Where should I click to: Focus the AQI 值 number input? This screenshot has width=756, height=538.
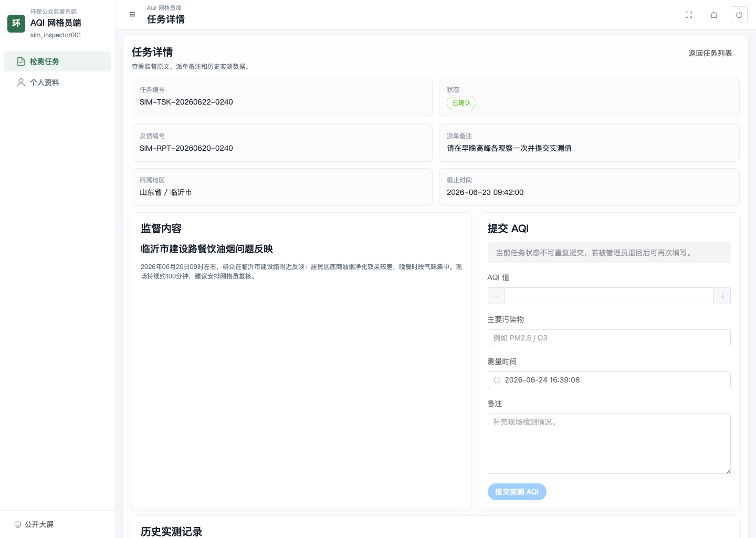coord(609,296)
